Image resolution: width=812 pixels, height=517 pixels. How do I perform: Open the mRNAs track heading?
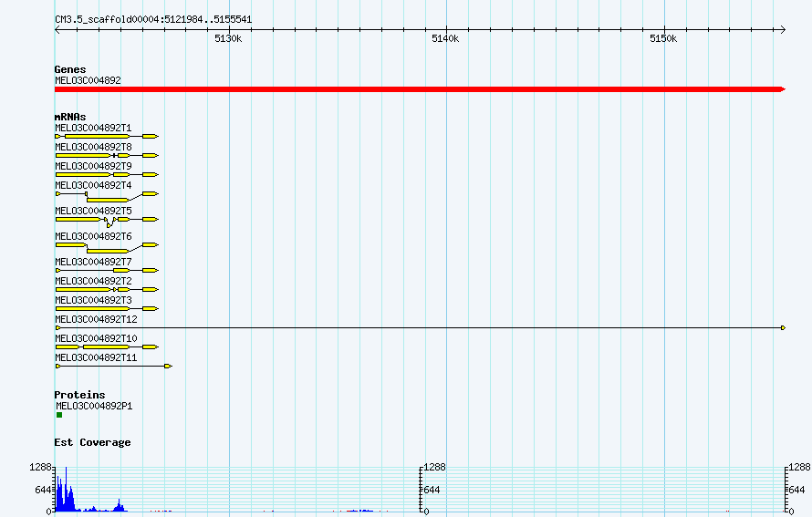70,117
